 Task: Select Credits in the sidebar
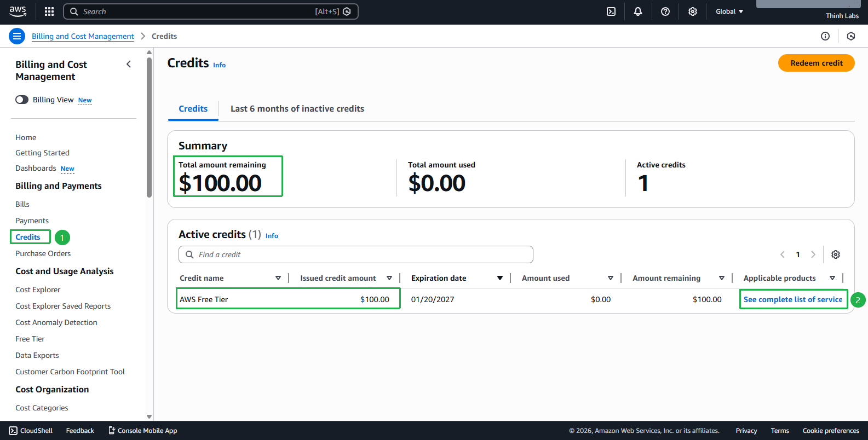pos(28,237)
